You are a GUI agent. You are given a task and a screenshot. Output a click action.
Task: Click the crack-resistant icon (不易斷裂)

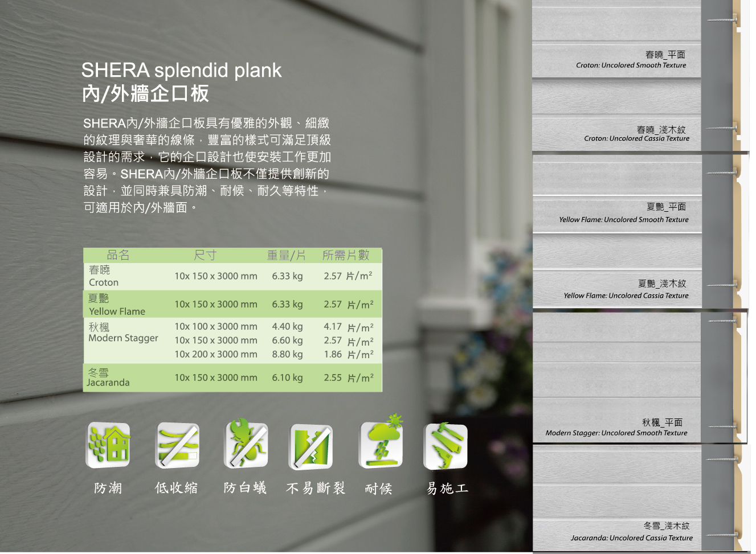coord(310,446)
